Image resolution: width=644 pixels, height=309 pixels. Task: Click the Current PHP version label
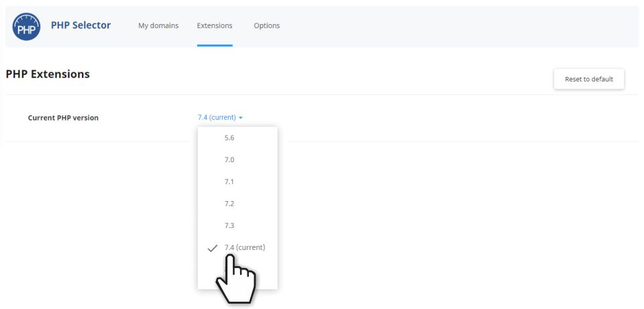click(x=63, y=118)
